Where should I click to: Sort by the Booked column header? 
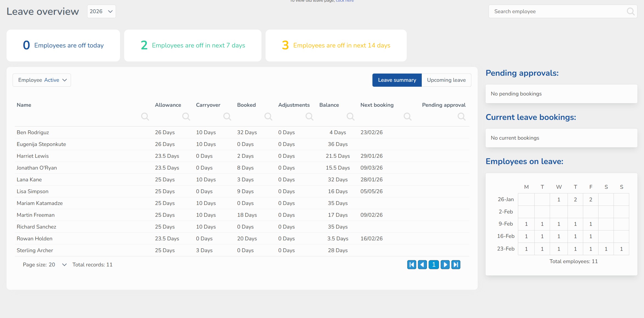[x=246, y=105]
